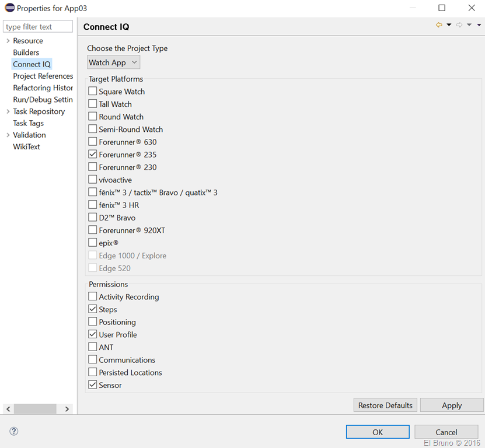Click the Eclipse icon in title bar
The image size is (485, 448).
coord(9,8)
